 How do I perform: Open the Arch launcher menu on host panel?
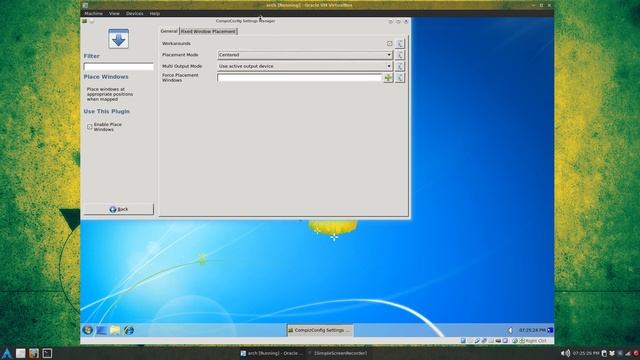(x=6, y=353)
